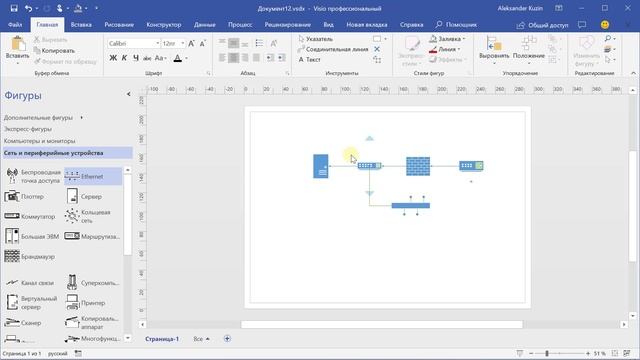640x360 pixels.
Task: Select the Страница-1 page tab
Action: coord(162,339)
